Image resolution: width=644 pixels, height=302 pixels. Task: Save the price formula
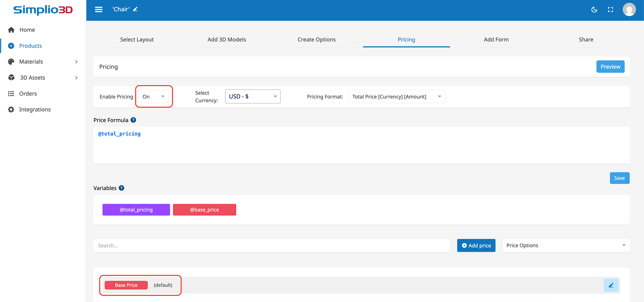pyautogui.click(x=619, y=178)
